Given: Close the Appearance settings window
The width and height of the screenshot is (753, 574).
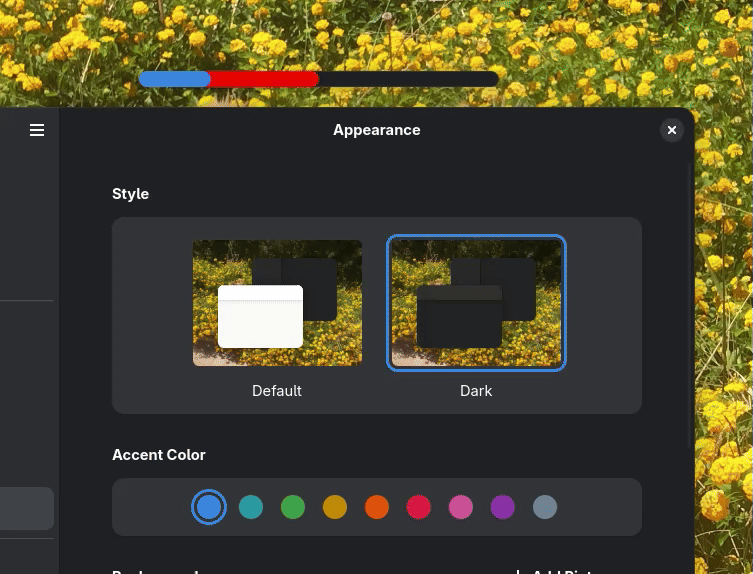Looking at the screenshot, I should pyautogui.click(x=671, y=130).
